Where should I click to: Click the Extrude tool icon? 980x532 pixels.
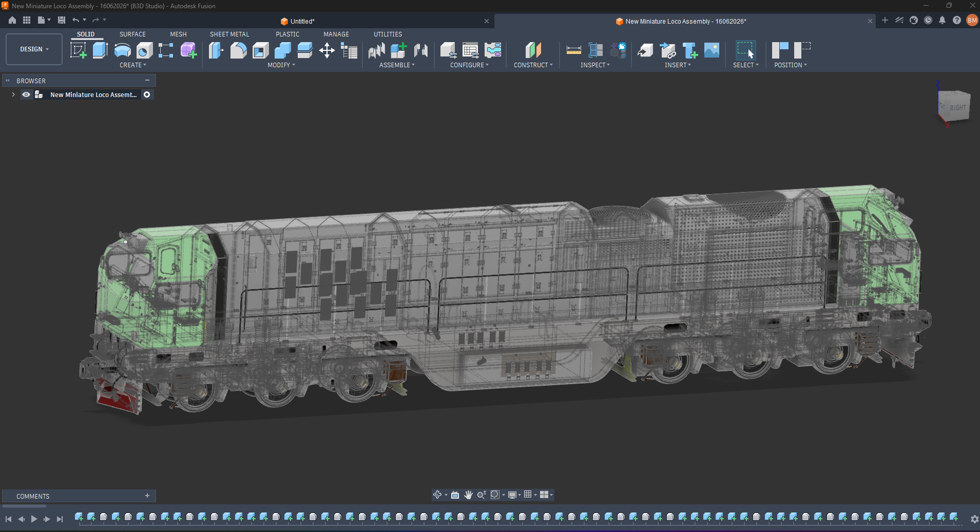click(x=100, y=50)
